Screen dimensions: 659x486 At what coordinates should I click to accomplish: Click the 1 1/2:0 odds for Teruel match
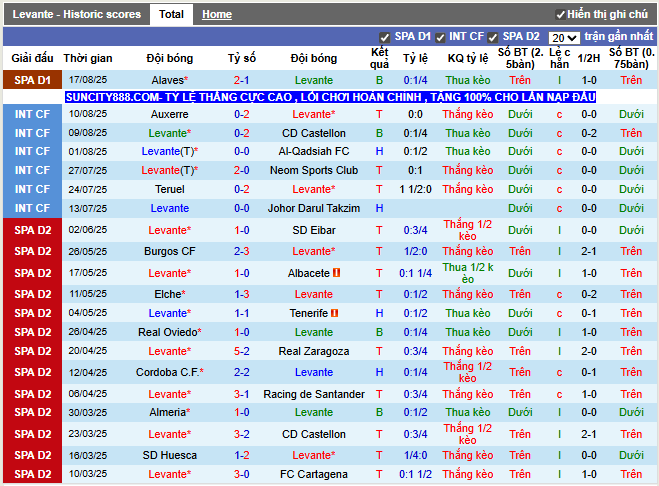[x=415, y=189]
